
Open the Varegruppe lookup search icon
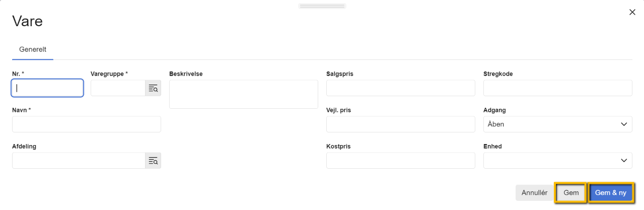click(x=153, y=88)
